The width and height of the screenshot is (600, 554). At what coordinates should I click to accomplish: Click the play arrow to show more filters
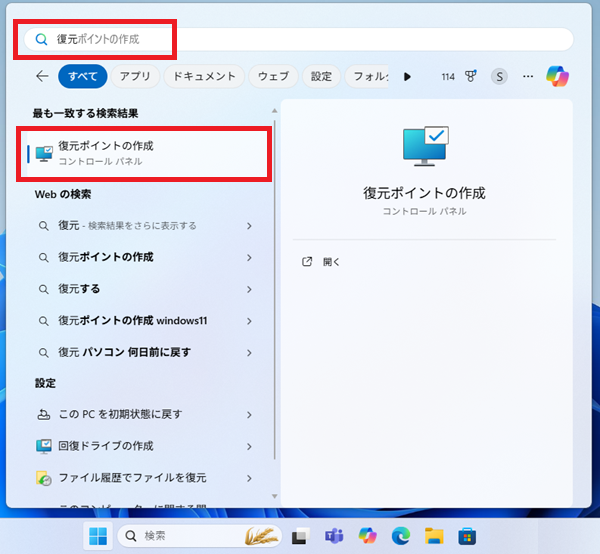[407, 77]
